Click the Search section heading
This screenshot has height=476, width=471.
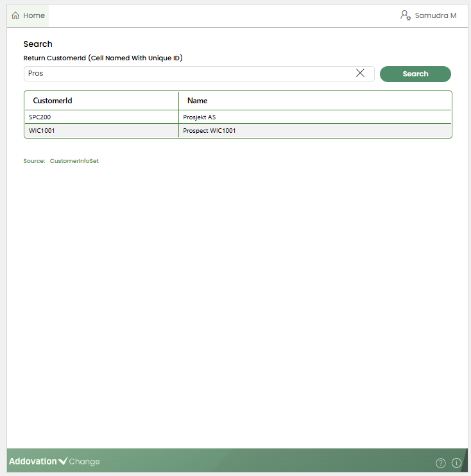pos(38,44)
